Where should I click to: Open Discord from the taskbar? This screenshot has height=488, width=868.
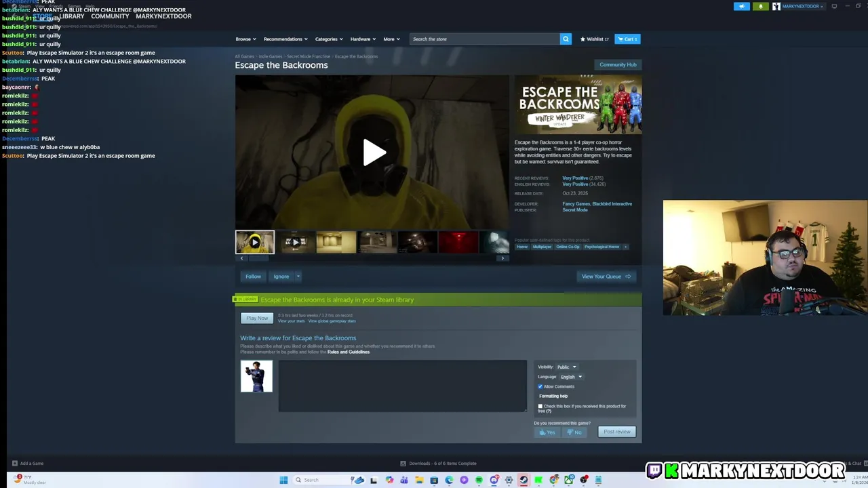(x=494, y=480)
